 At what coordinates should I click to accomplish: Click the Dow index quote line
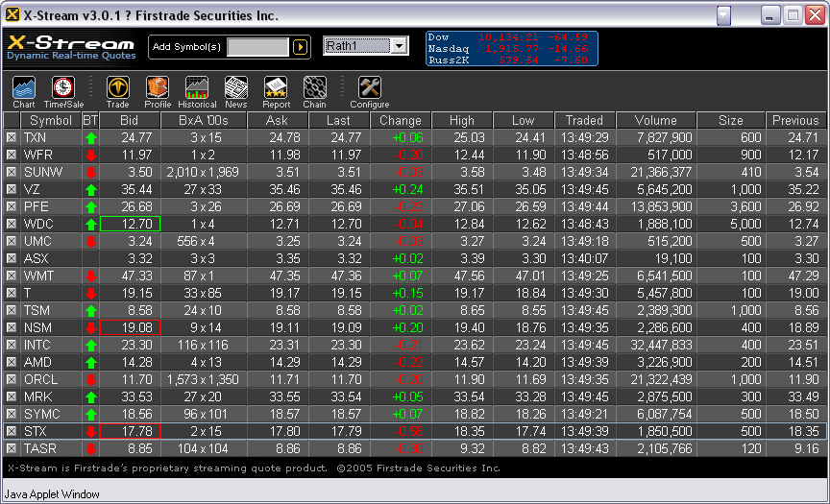pyautogui.click(x=508, y=37)
